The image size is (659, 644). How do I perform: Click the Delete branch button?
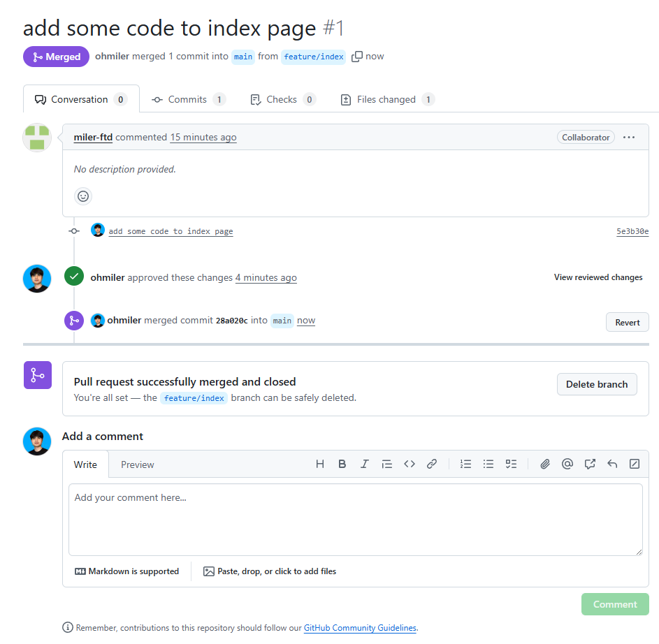click(597, 384)
